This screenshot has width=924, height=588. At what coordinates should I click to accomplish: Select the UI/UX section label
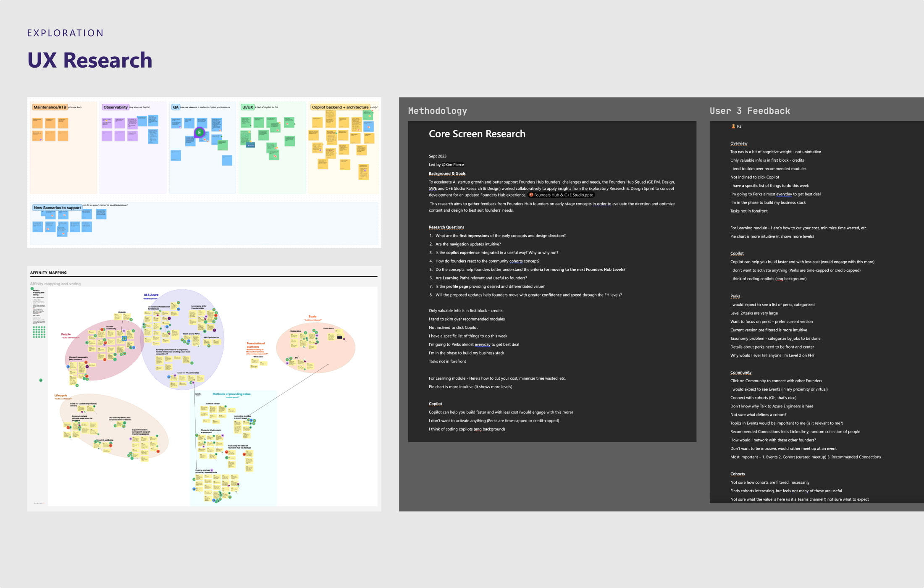248,107
